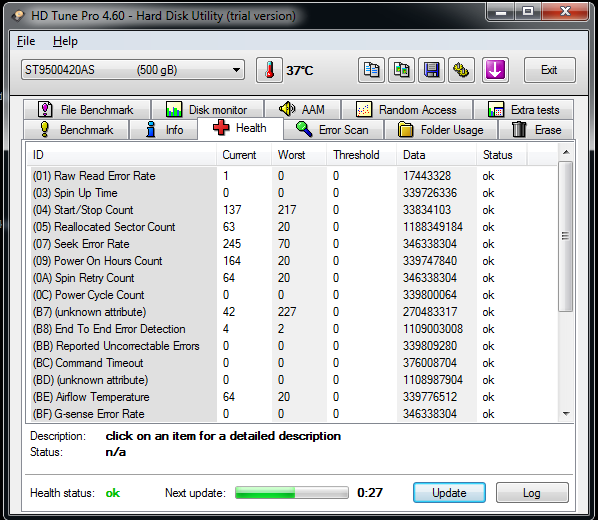Select the (BF) G-sense Error Rate row
Viewport: 598px width, 520px height.
[x=292, y=414]
